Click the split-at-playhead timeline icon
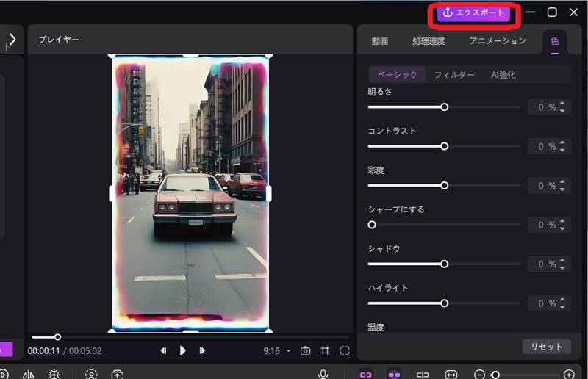 click(x=422, y=374)
